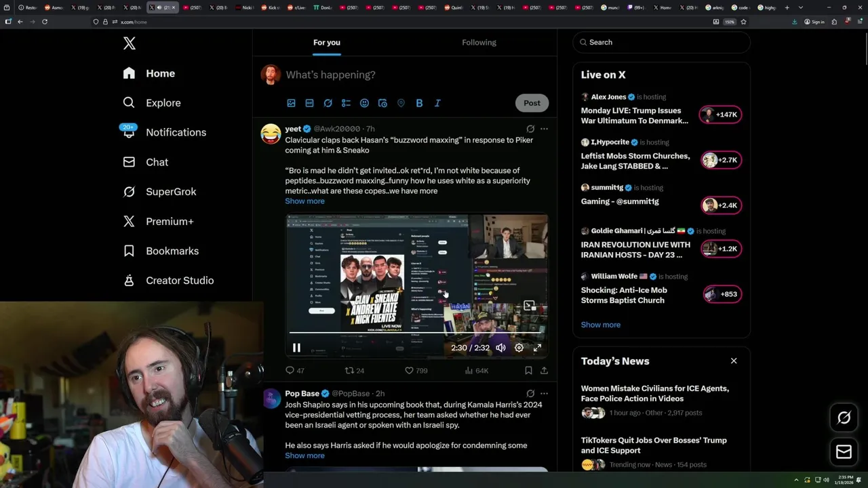
Task: Open Premium+ in the sidebar
Action: pos(158,222)
